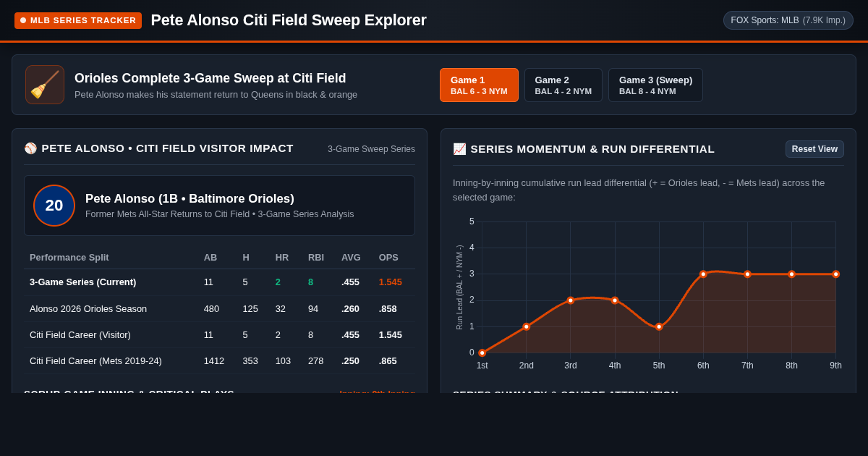Click the broom sweep icon

point(45,85)
